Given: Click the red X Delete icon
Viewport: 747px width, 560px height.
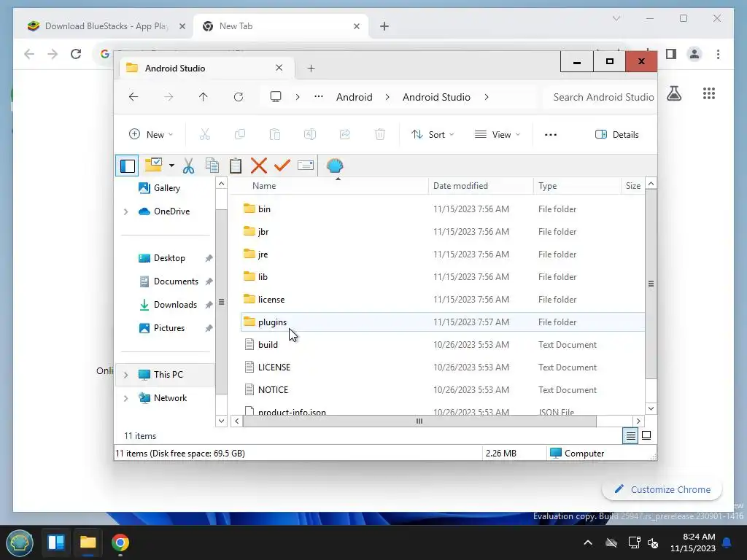Looking at the screenshot, I should coord(259,166).
